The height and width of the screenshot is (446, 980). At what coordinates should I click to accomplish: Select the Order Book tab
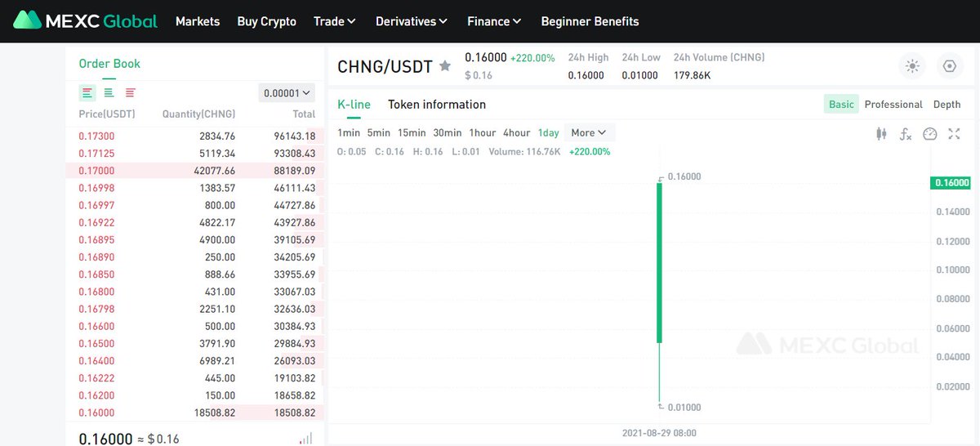coord(109,64)
